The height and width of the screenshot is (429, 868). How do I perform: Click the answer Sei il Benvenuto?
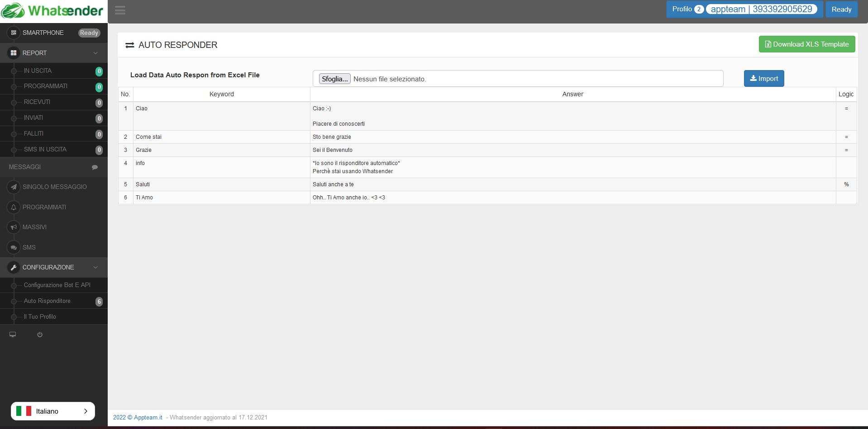point(333,150)
